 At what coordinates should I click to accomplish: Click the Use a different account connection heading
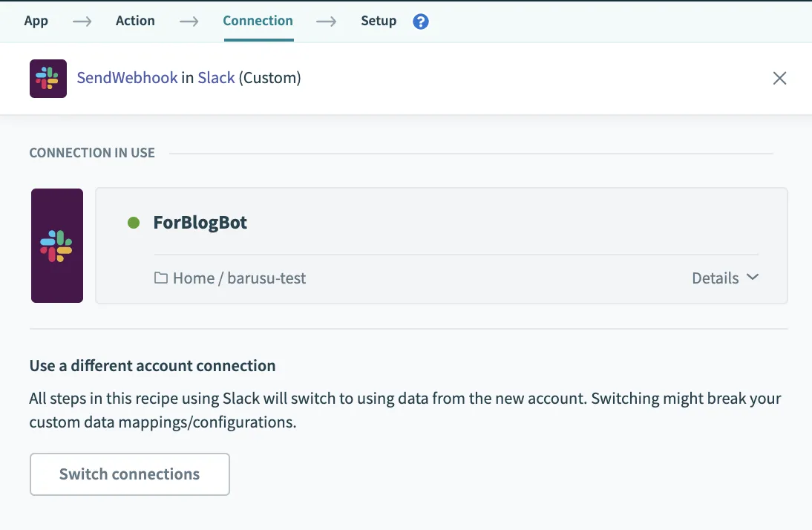(152, 366)
